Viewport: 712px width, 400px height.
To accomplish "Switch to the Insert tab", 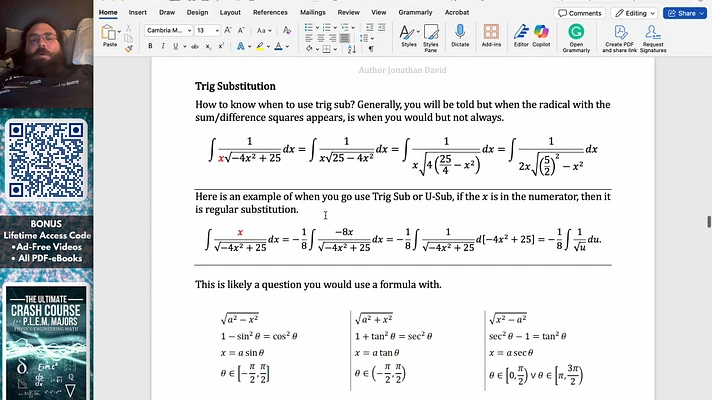I will (x=138, y=12).
